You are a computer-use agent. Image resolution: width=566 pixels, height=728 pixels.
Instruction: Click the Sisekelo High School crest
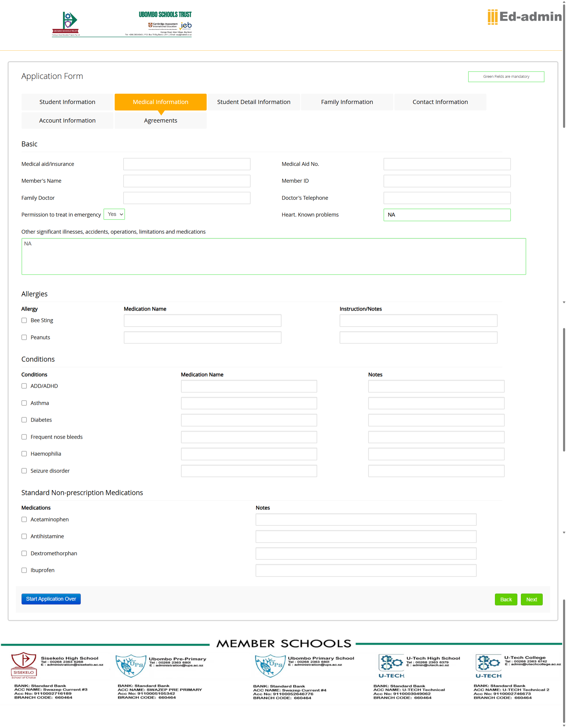coord(24,665)
